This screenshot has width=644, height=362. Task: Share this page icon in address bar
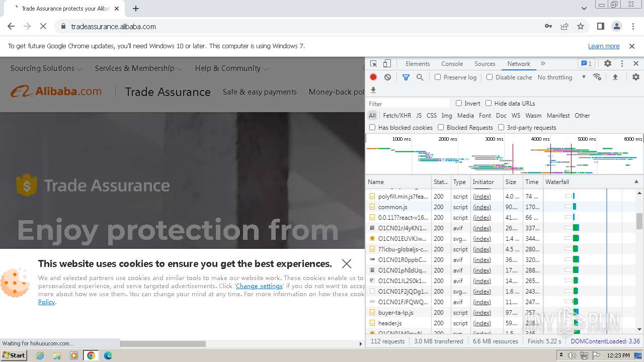click(565, 27)
